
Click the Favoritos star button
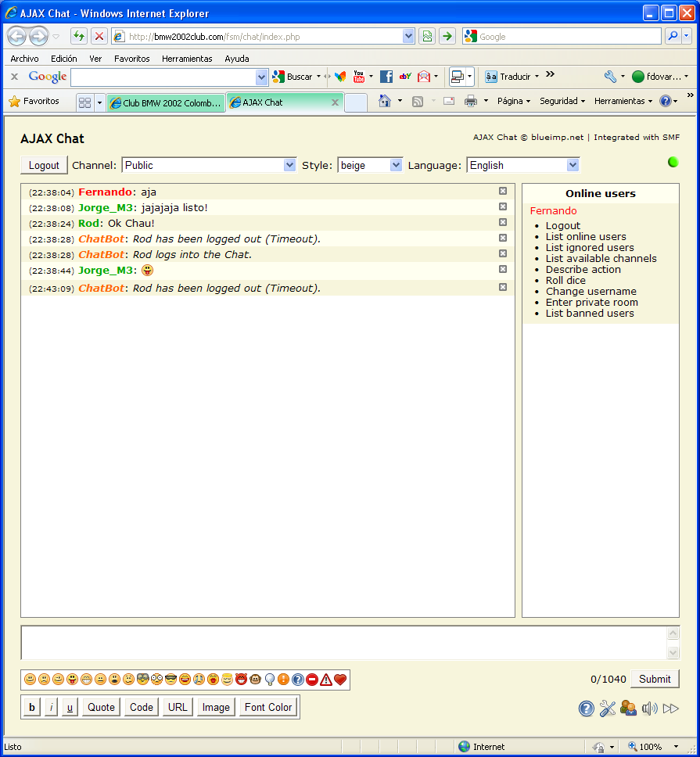[x=34, y=101]
